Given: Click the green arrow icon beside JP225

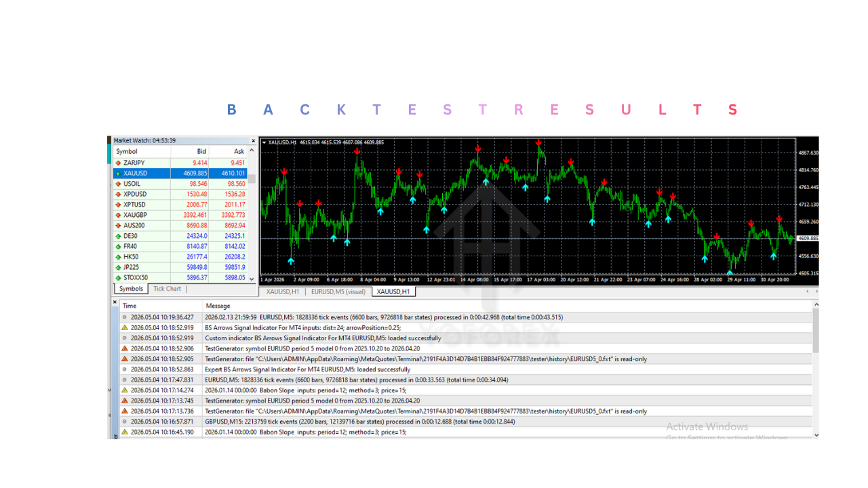Looking at the screenshot, I should click(118, 267).
